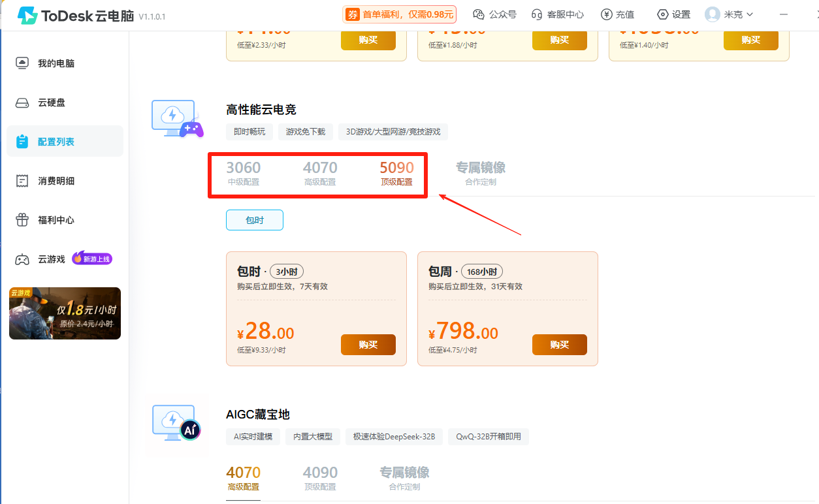Select 4070 高级配置 tab under AIGC藏宝地
The height and width of the screenshot is (504, 819).
(244, 478)
